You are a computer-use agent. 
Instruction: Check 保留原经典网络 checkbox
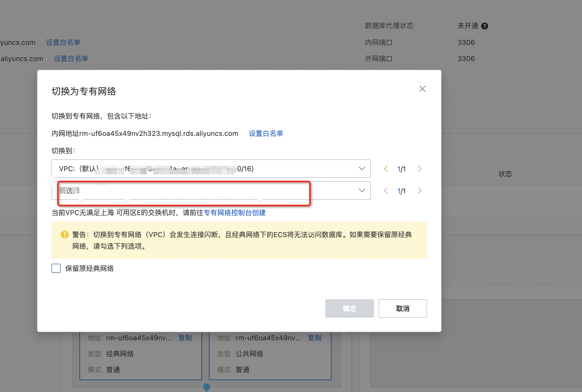click(56, 268)
